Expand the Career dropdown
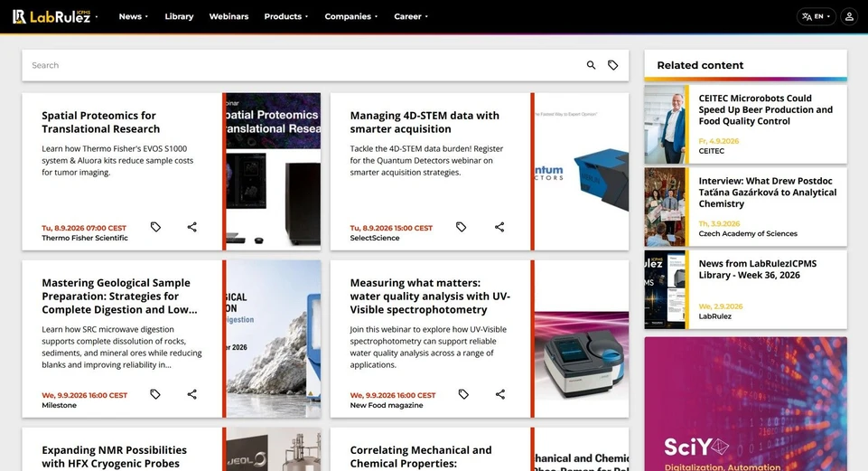The height and width of the screenshot is (471, 868). (411, 16)
